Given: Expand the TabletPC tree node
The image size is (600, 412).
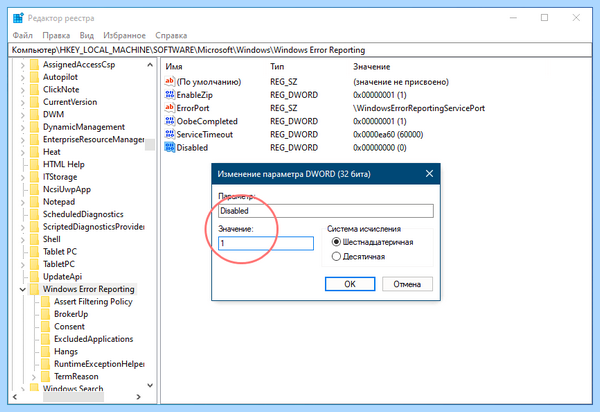Looking at the screenshot, I should pyautogui.click(x=23, y=265).
